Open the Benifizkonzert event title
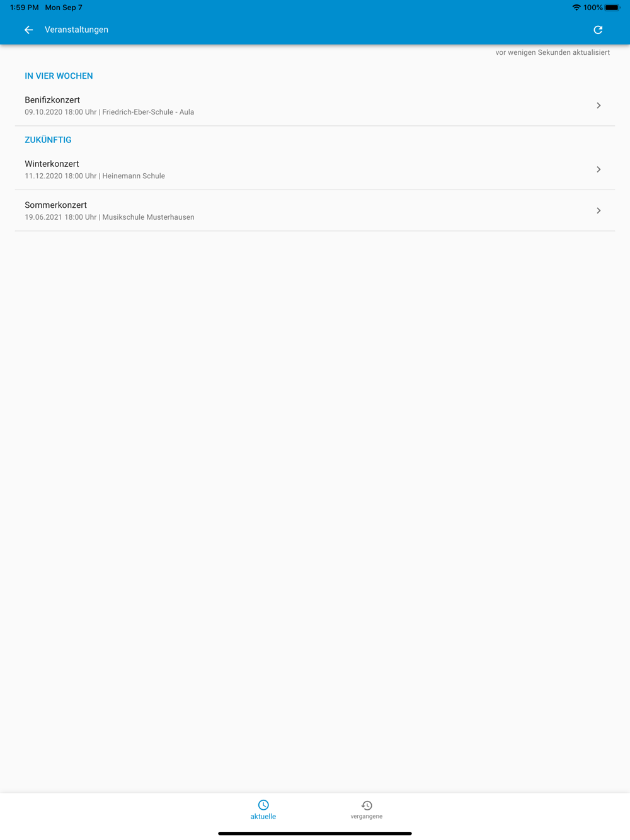The width and height of the screenshot is (630, 840). 52,100
